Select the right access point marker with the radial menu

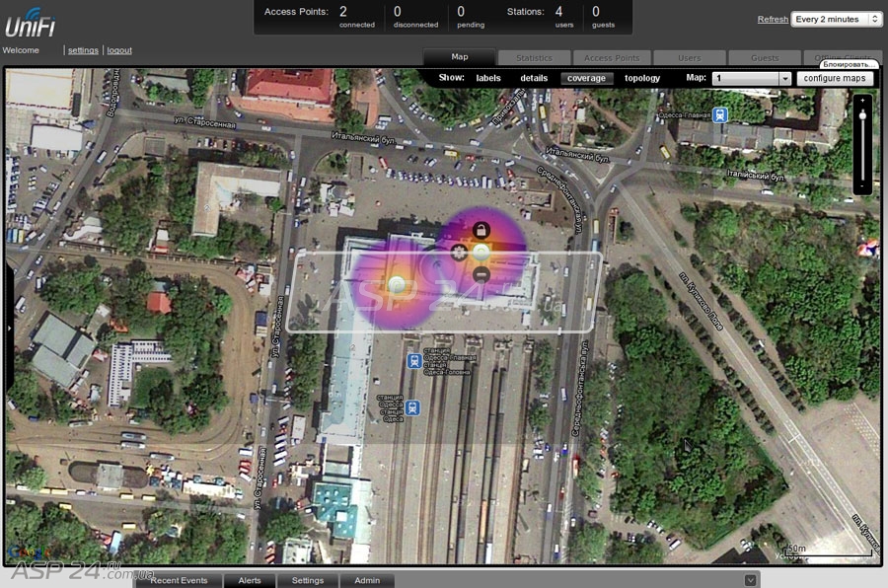tap(481, 253)
